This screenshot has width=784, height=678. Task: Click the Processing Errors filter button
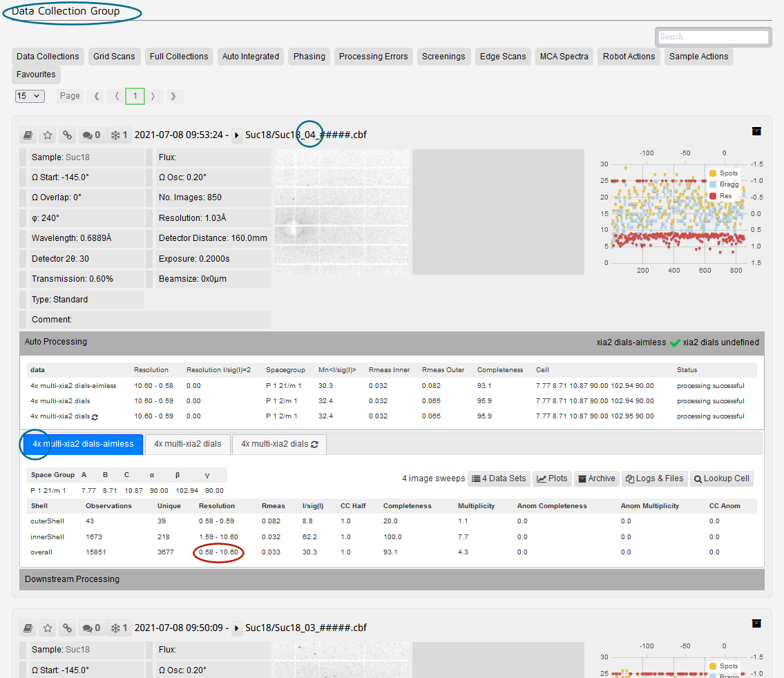click(x=373, y=57)
